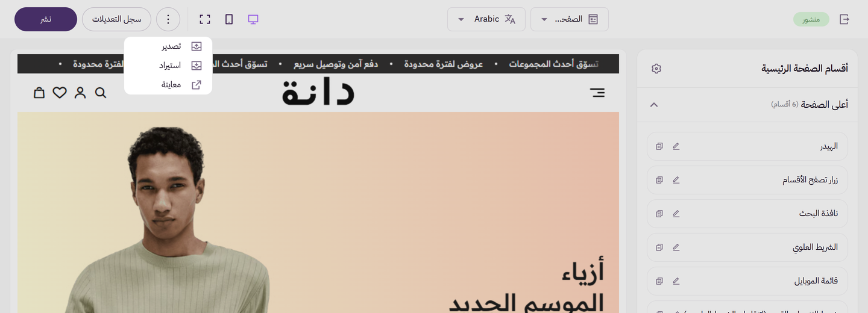The image size is (868, 313).
Task: Select قائمة الموبايل section row
Action: 747,281
